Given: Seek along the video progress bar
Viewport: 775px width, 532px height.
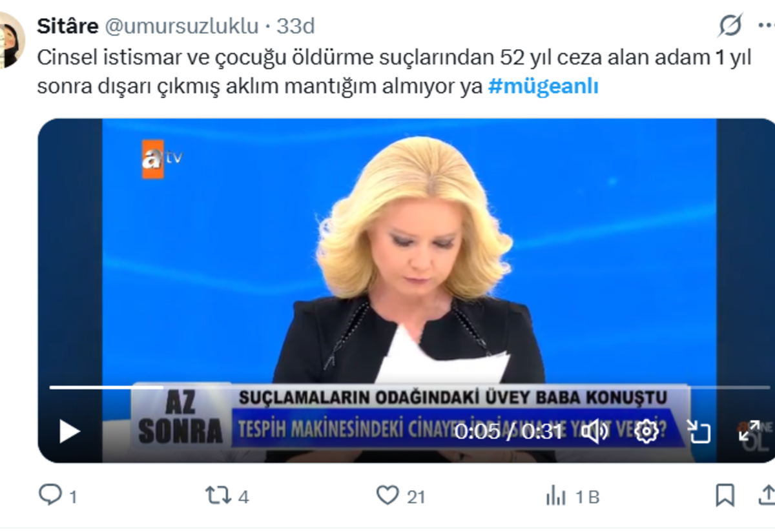Looking at the screenshot, I should point(409,387).
